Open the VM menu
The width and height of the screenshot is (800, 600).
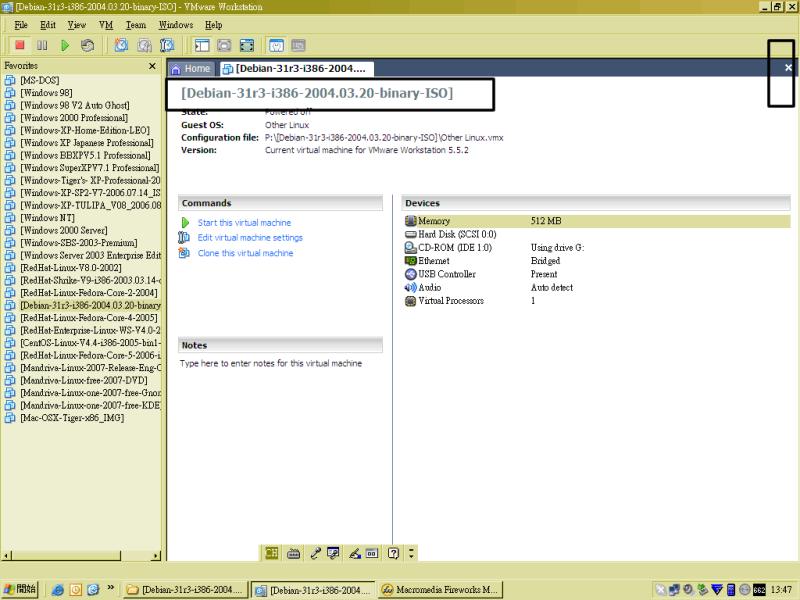click(x=106, y=25)
